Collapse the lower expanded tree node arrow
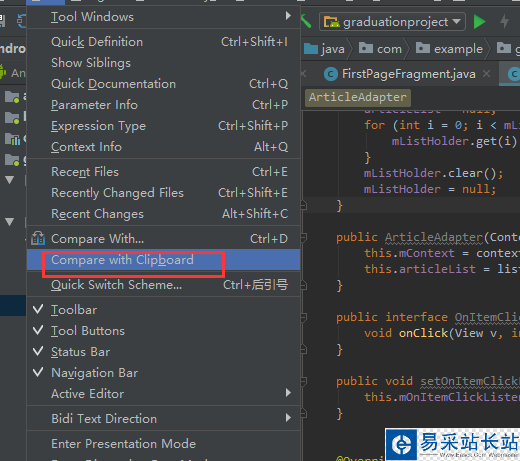The image size is (520, 461). (x=10, y=221)
